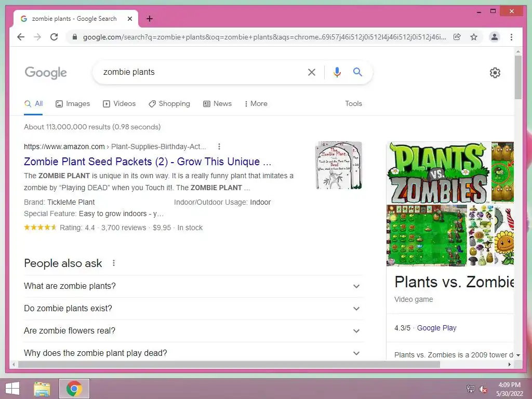Switch to the Shopping tab
Image resolution: width=532 pixels, height=399 pixels.
point(169,104)
